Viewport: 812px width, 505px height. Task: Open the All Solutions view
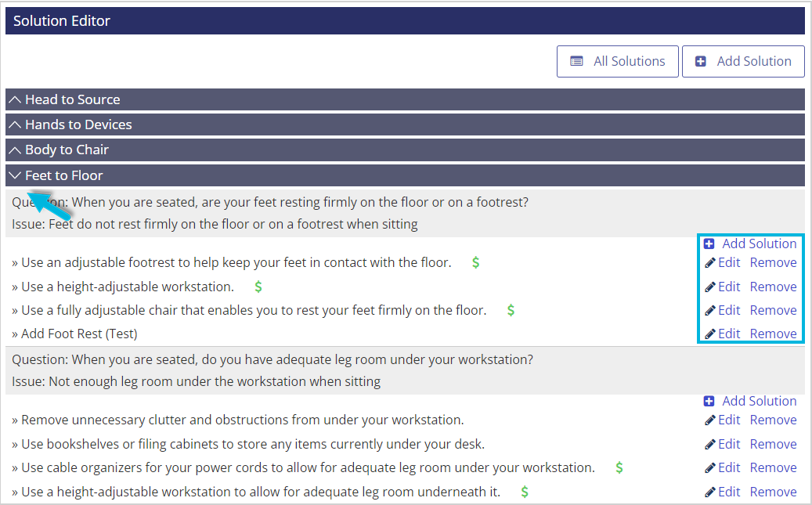pyautogui.click(x=618, y=62)
